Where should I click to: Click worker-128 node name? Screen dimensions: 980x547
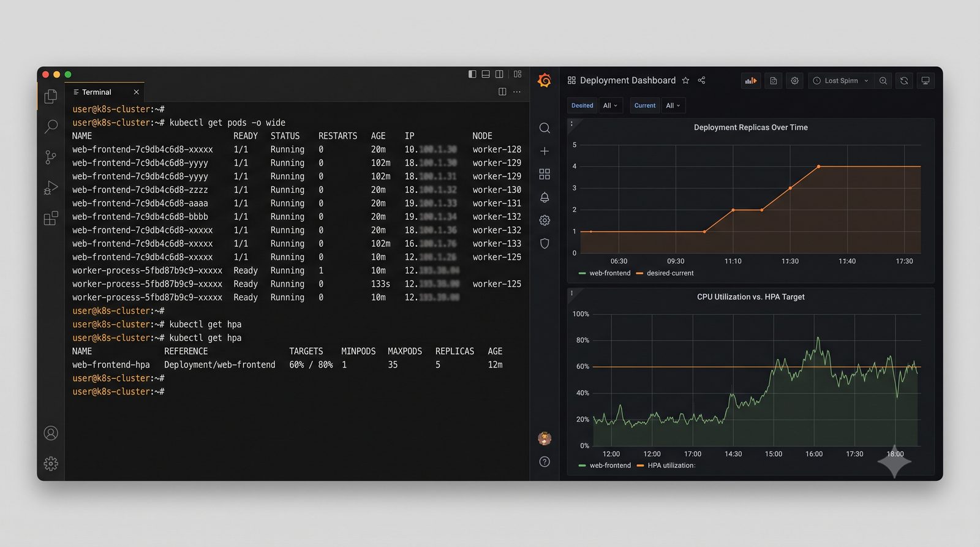pyautogui.click(x=497, y=149)
